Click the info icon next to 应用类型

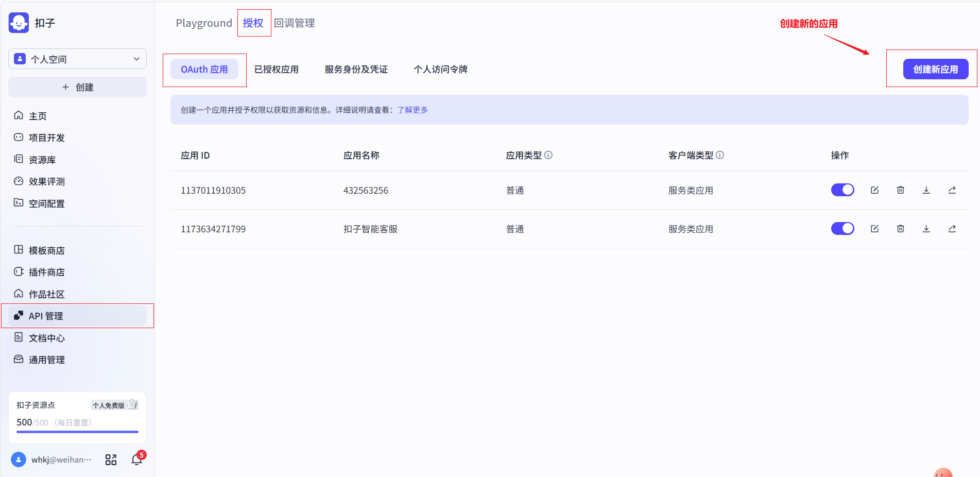(x=548, y=155)
